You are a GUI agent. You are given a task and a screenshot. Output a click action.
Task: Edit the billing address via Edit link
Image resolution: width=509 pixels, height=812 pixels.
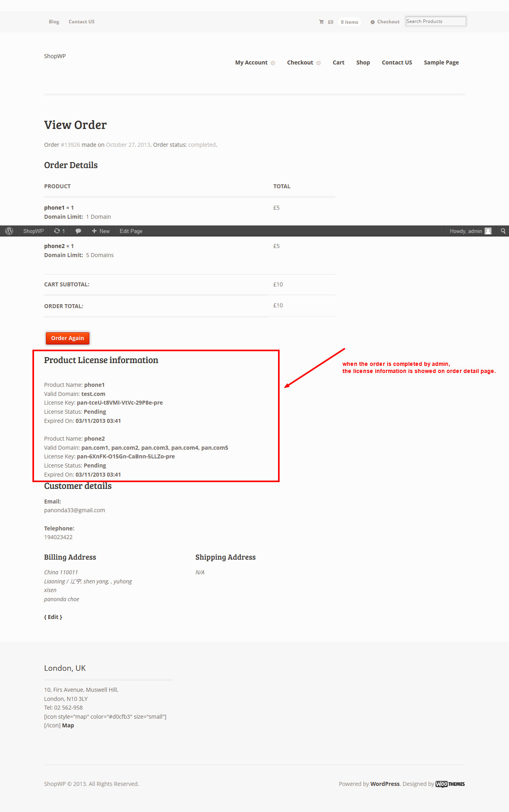[x=53, y=617]
